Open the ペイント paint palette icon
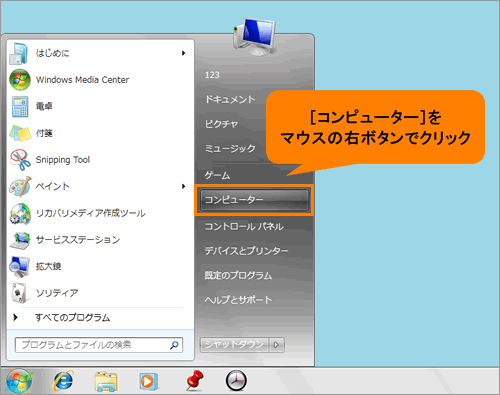 pyautogui.click(x=20, y=187)
